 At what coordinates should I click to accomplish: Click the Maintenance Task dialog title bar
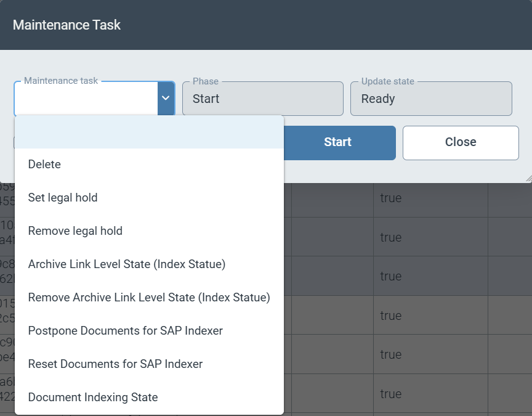[266, 25]
